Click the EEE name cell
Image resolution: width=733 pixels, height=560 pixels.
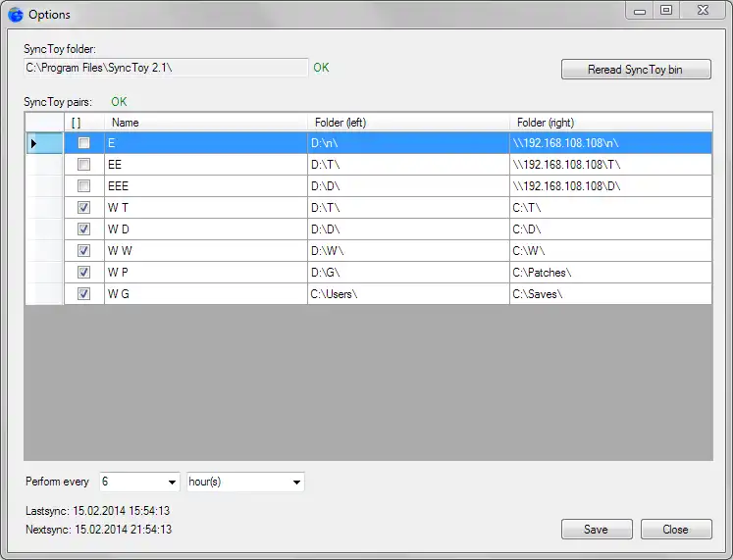coord(206,186)
